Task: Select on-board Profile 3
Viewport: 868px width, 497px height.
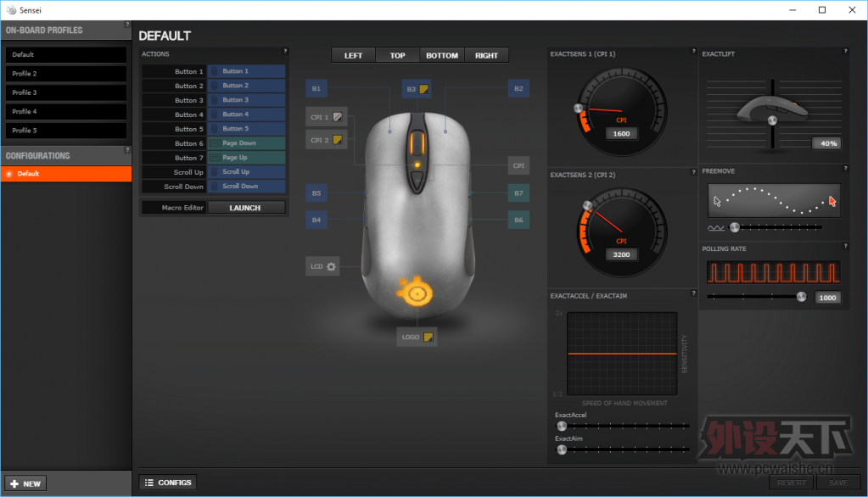Action: pyautogui.click(x=66, y=92)
